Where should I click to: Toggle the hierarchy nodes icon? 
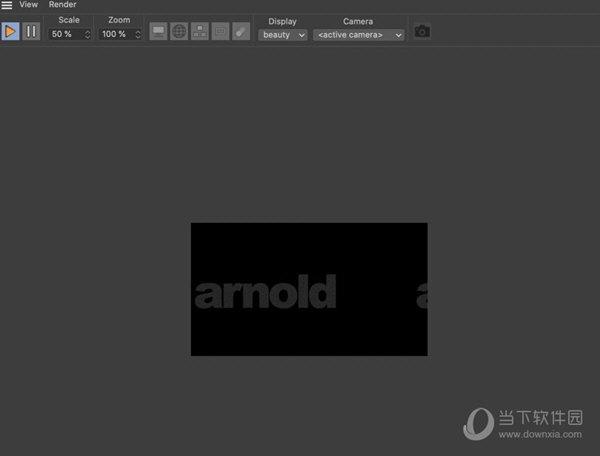200,31
